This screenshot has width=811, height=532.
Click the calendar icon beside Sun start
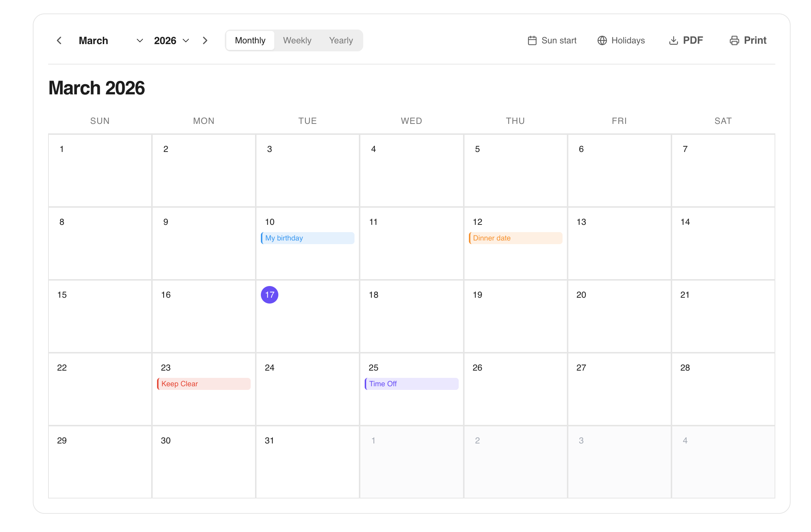click(x=532, y=40)
